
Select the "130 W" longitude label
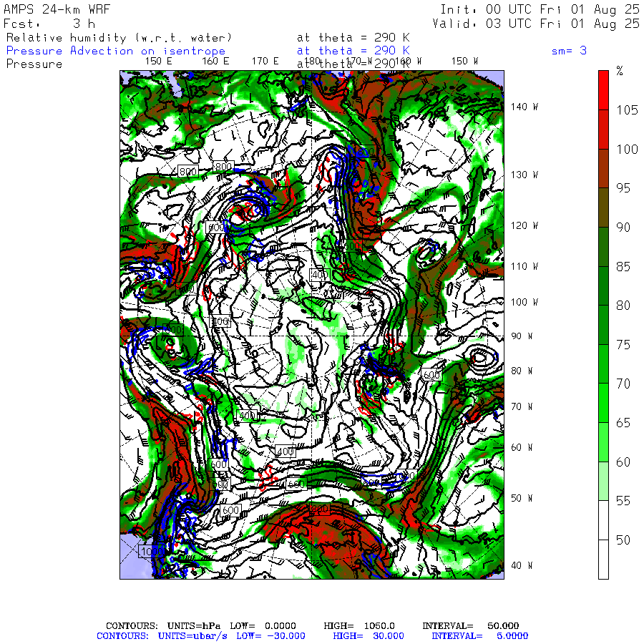coord(524,175)
